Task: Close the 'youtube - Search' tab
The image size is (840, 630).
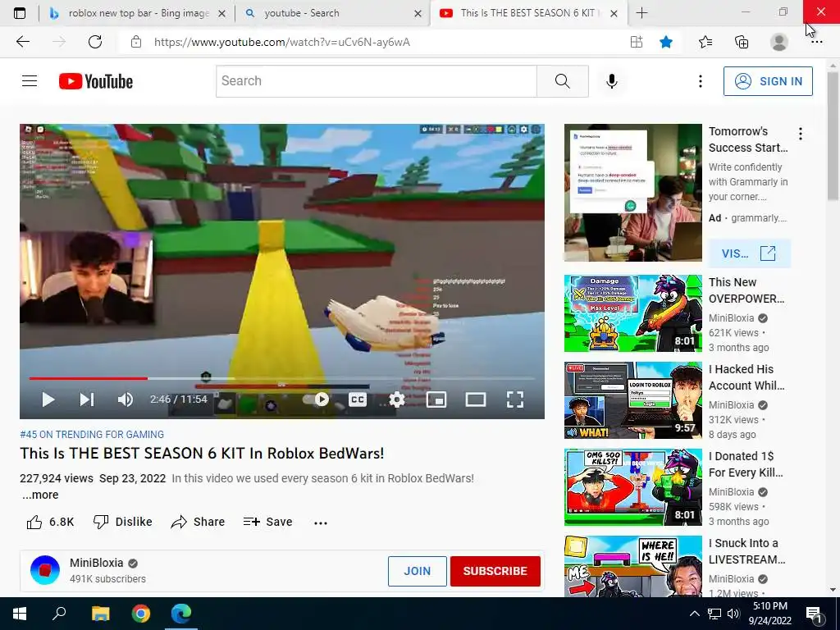Action: tap(418, 13)
